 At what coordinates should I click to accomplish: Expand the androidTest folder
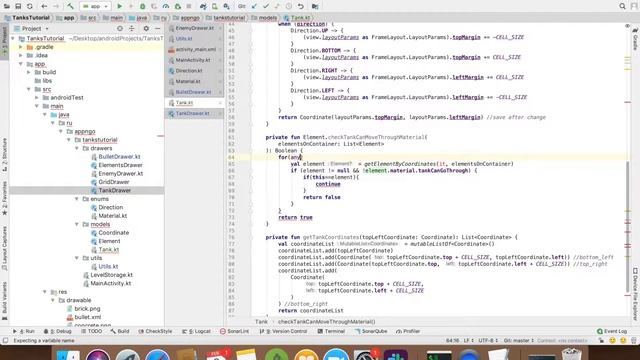pyautogui.click(x=37, y=98)
